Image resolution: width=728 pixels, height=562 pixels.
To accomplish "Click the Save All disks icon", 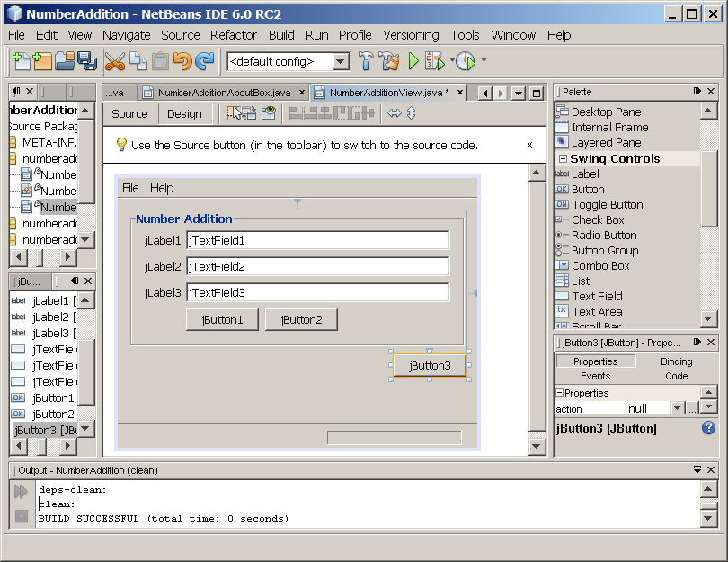I will point(87,61).
